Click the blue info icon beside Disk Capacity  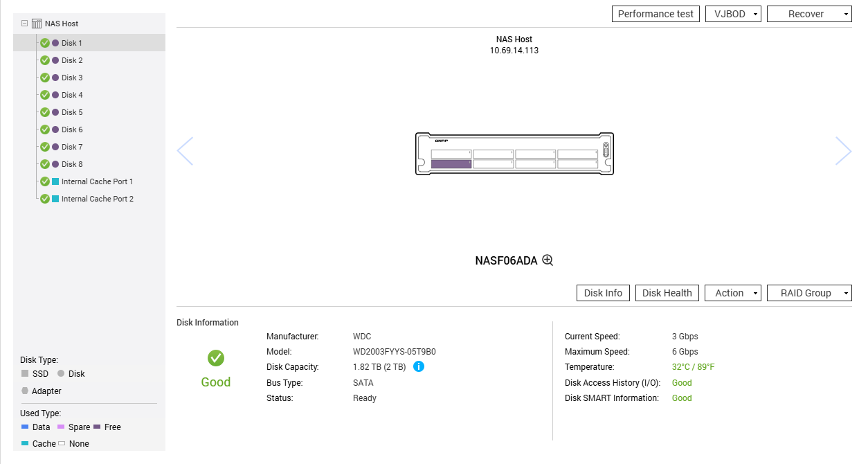pos(419,366)
